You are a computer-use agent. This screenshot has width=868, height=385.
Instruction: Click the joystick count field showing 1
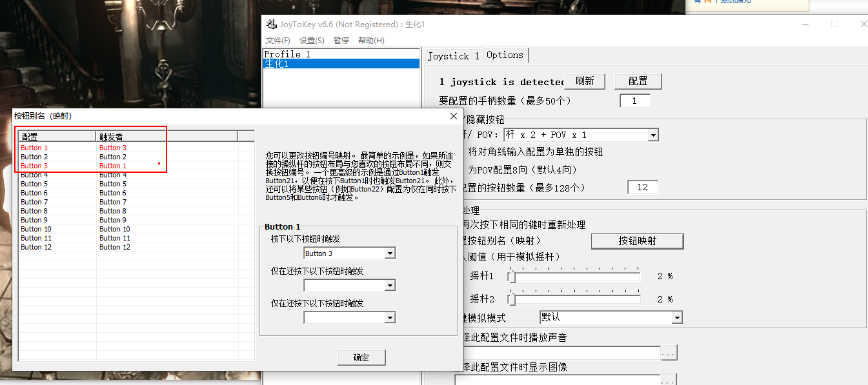635,101
